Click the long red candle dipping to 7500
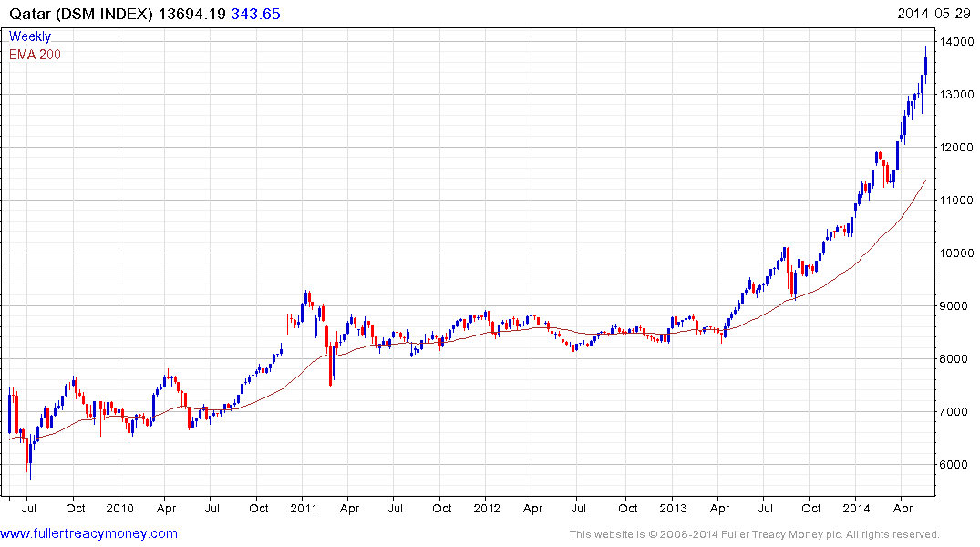The image size is (980, 547). 331,365
